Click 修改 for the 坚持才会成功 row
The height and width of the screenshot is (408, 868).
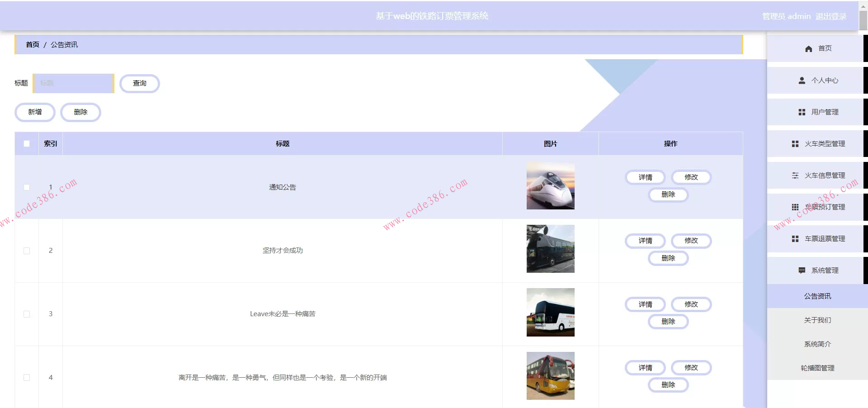691,241
